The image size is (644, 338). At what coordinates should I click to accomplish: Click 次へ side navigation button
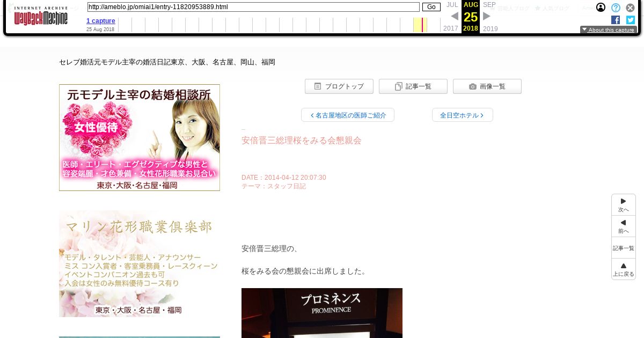[624, 205]
